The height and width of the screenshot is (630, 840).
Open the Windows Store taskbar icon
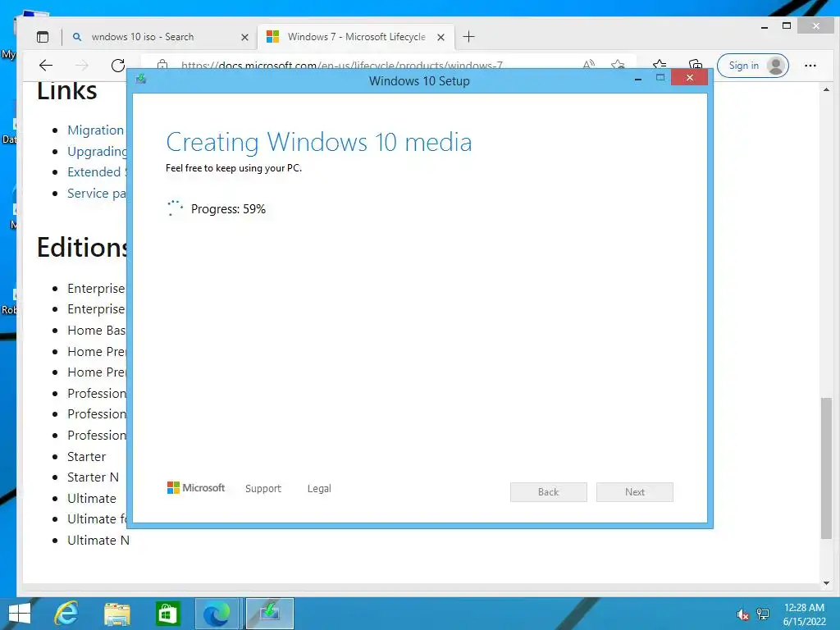click(167, 614)
